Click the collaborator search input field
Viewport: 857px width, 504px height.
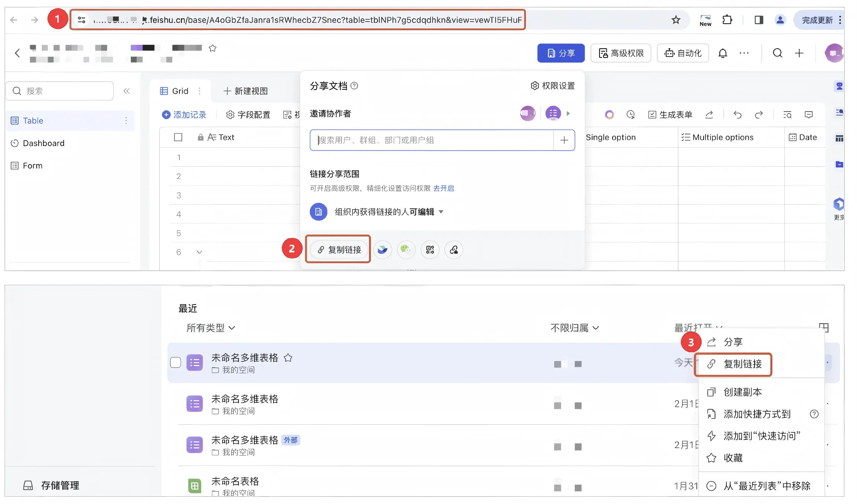point(431,140)
